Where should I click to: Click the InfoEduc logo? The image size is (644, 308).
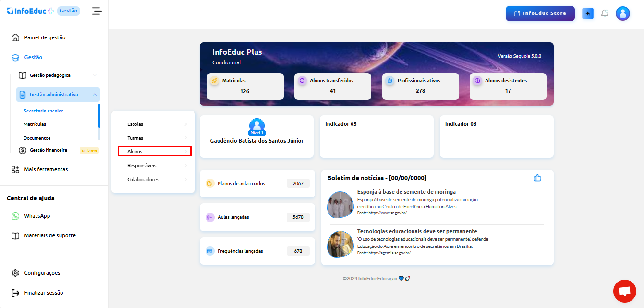click(30, 11)
